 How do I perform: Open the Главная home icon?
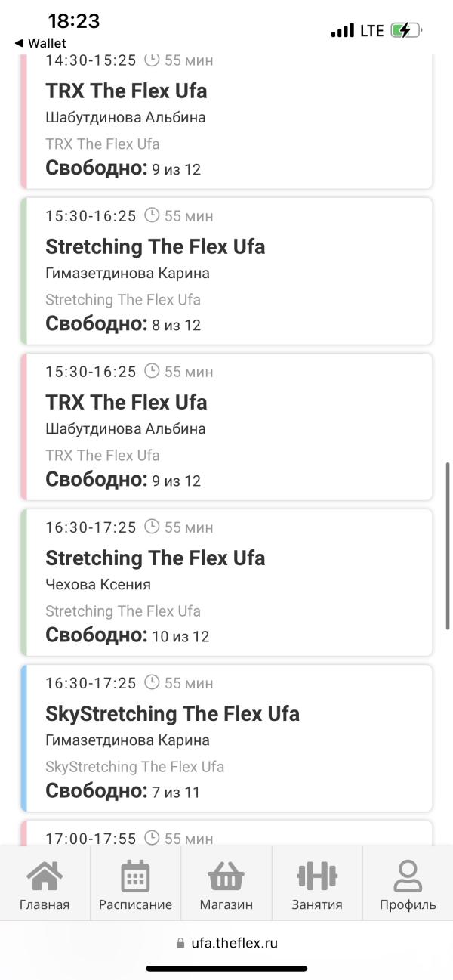45,876
